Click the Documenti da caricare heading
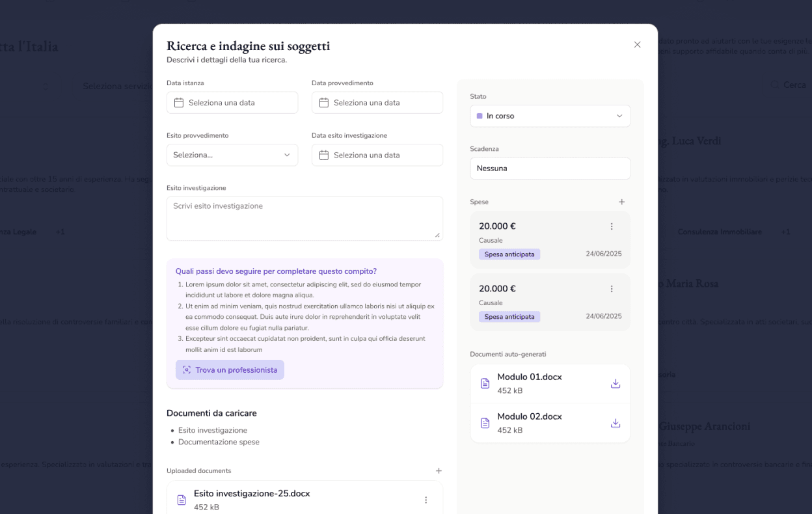Screen dimensions: 812x514 pos(211,413)
